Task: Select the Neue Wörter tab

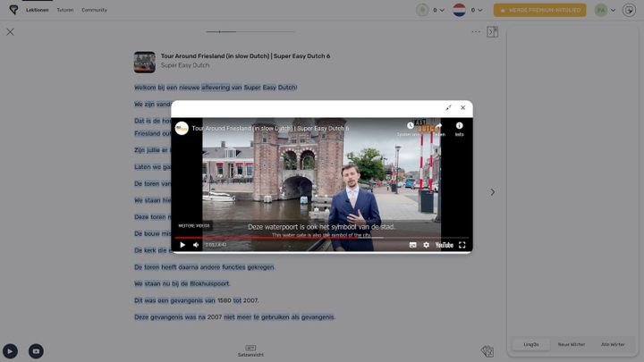Action: (572, 345)
